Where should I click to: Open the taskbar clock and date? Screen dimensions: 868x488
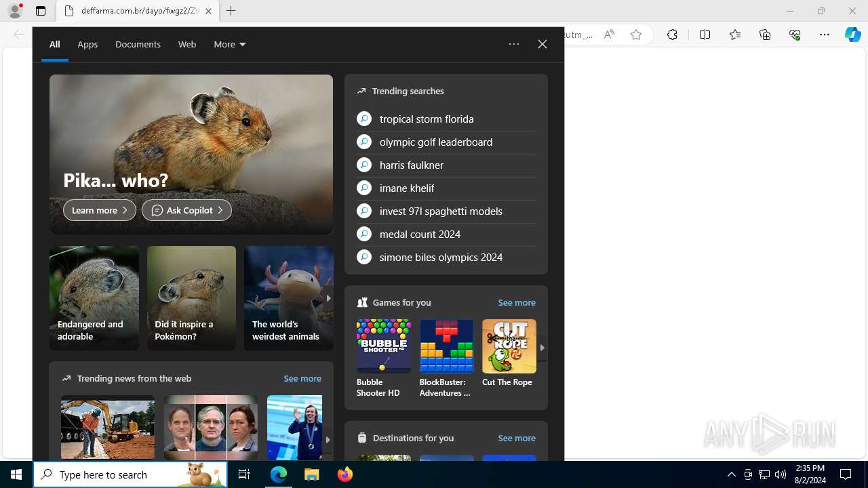click(x=810, y=474)
